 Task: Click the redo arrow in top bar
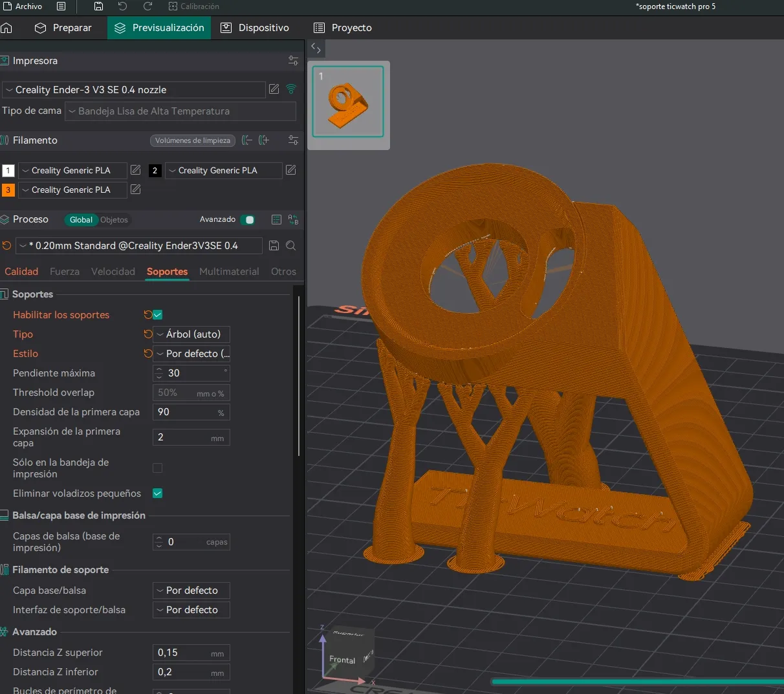(x=147, y=6)
